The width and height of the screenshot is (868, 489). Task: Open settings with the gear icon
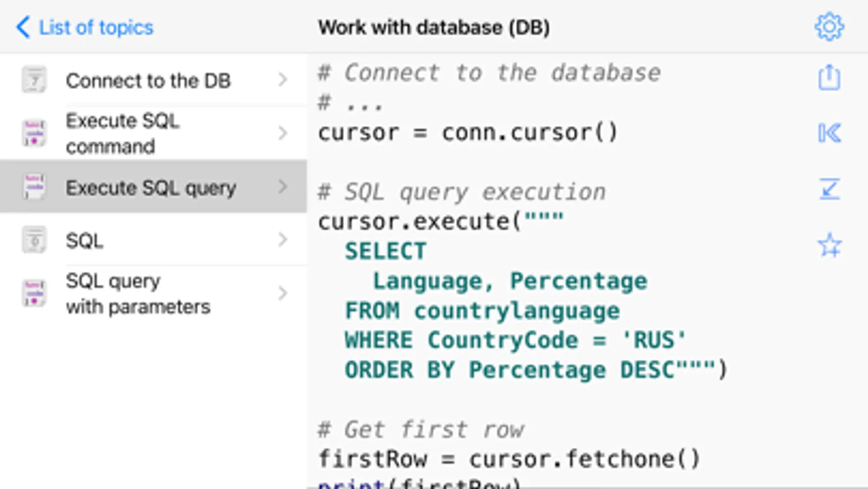tap(829, 27)
